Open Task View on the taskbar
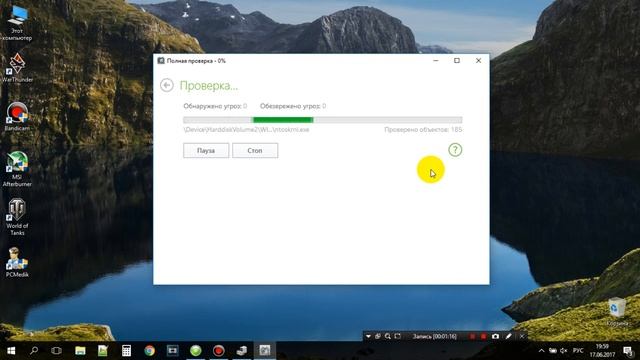This screenshot has height=360, width=640. tap(56, 351)
